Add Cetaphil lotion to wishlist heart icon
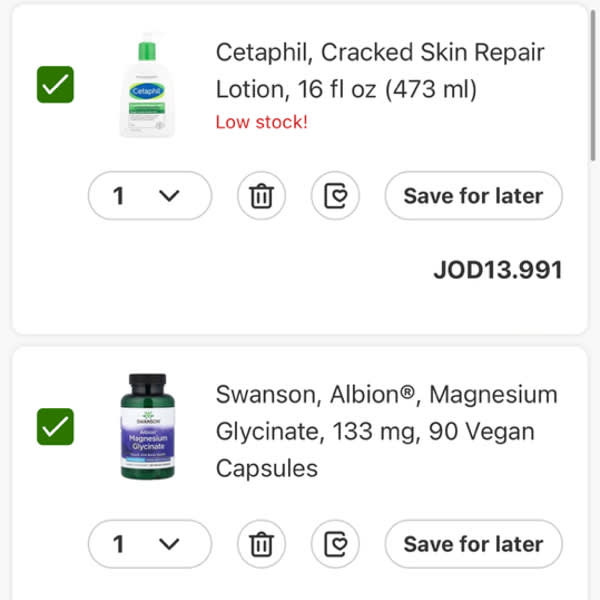This screenshot has width=600, height=600. [x=335, y=196]
